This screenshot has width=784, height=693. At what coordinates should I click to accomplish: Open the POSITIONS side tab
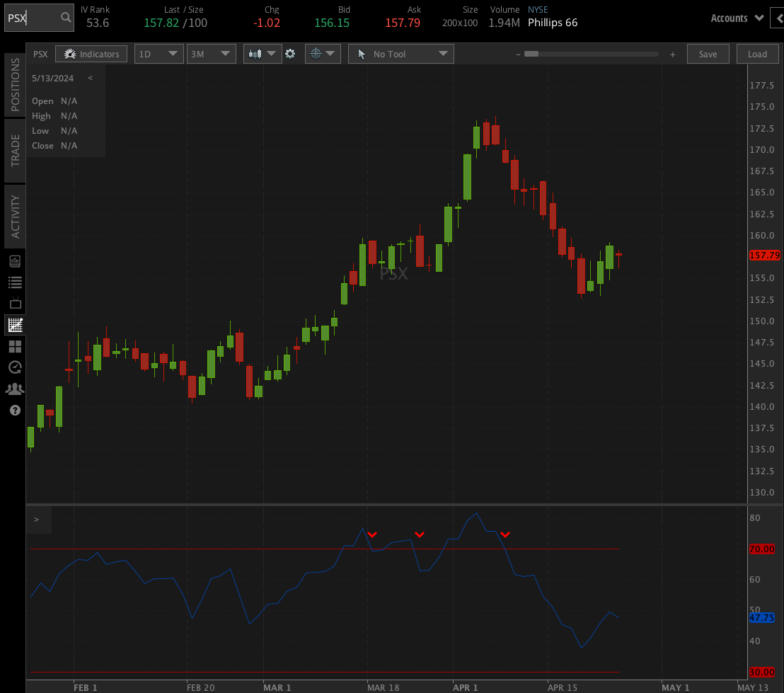[x=15, y=85]
